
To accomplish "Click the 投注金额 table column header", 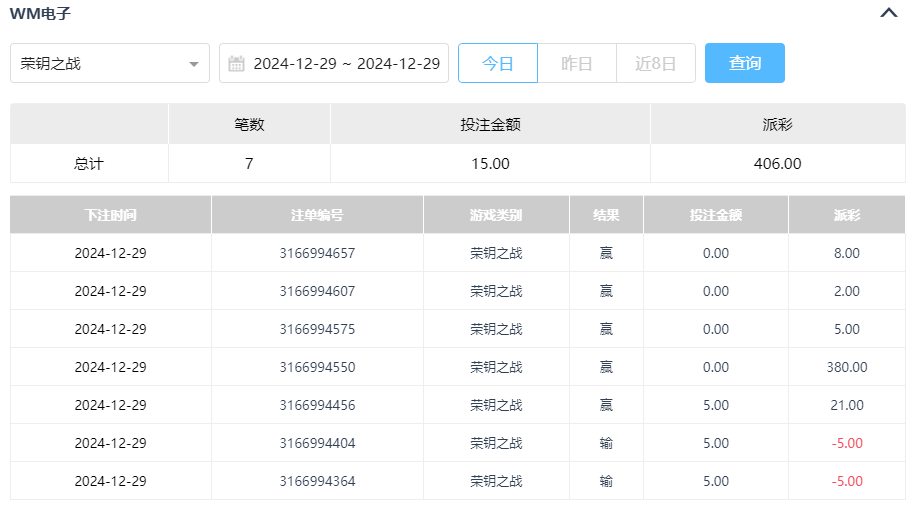I will coord(715,215).
